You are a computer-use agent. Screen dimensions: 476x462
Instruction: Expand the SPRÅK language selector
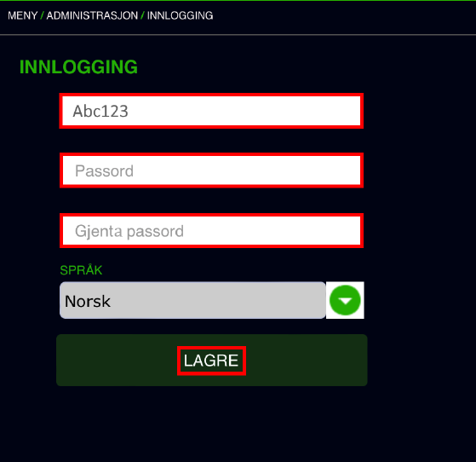[211, 300]
